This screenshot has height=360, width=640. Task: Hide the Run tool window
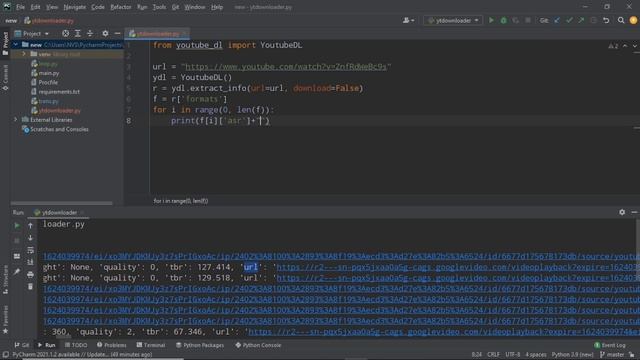[634, 212]
